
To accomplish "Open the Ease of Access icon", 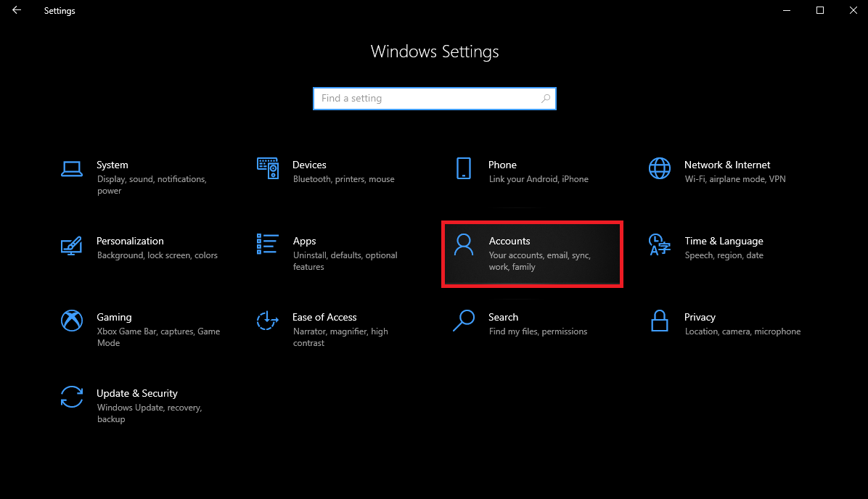I will tap(267, 321).
